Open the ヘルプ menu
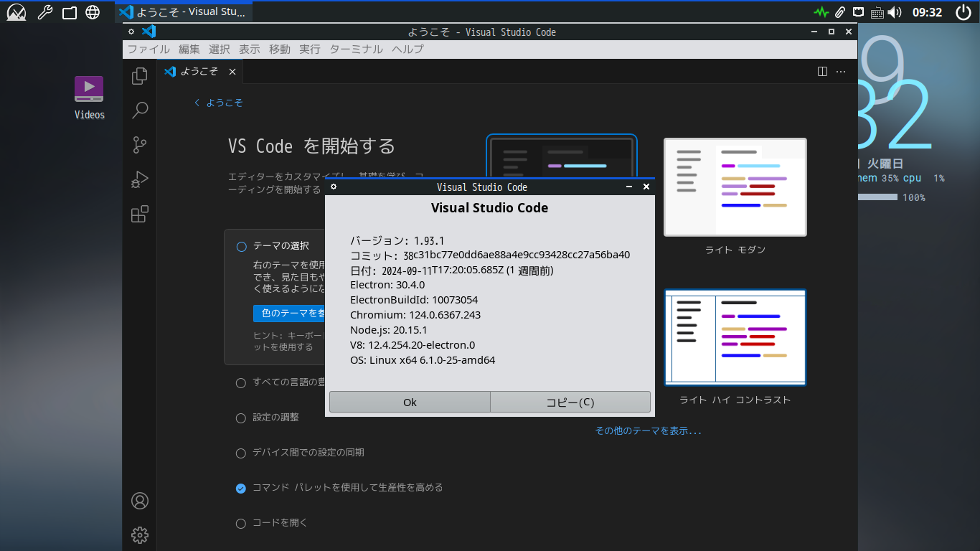Viewport: 980px width, 551px height. (x=408, y=50)
